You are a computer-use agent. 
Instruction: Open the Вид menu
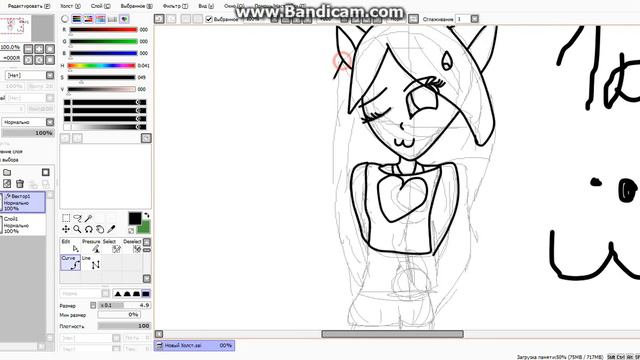tap(206, 6)
